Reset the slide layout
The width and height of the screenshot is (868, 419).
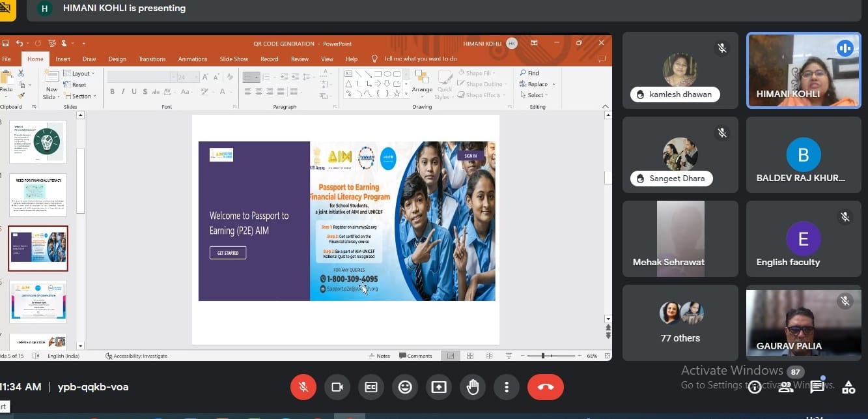coord(76,85)
